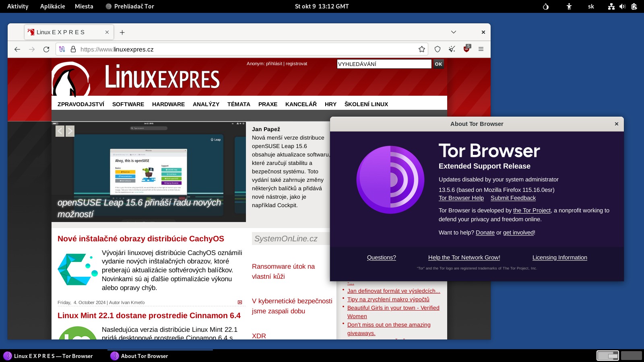Viewport: 644px width, 362px height.
Task: Switch keyboard layout indicator sk
Action: [x=591, y=6]
